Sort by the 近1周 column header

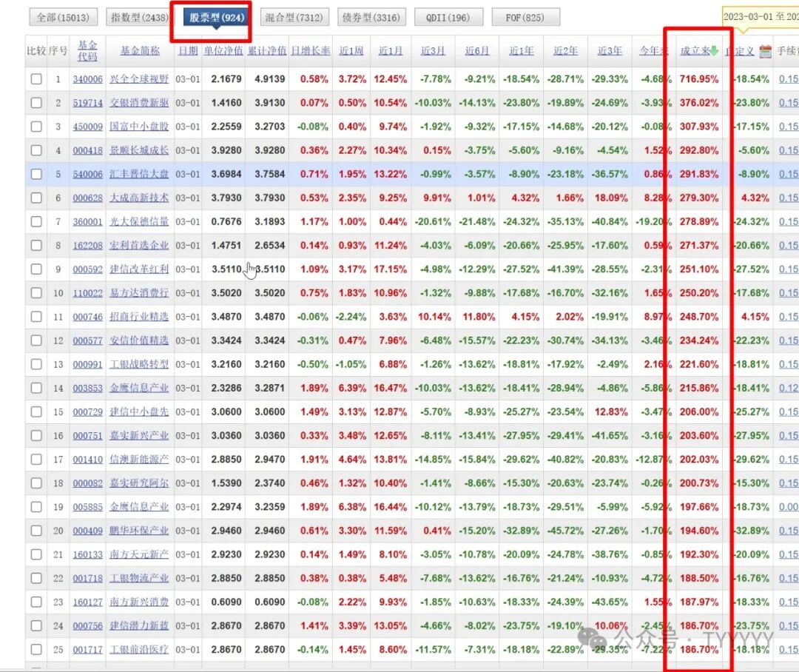coord(351,51)
